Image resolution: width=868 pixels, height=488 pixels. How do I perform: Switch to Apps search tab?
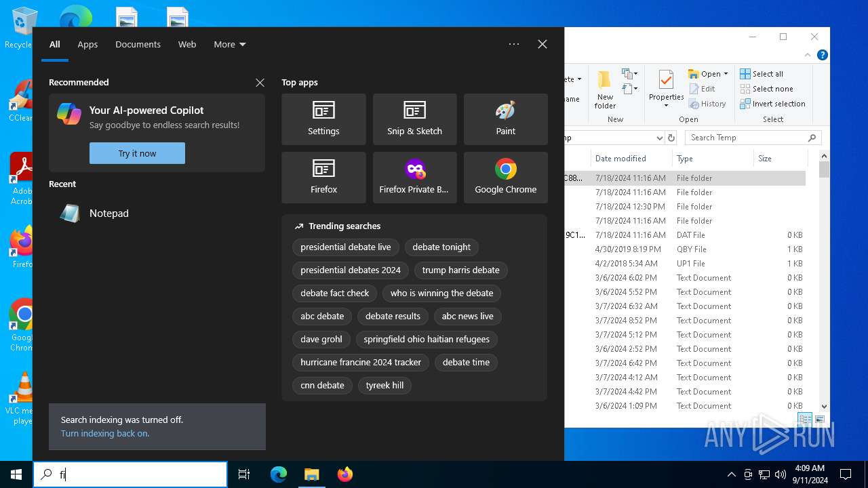[87, 44]
